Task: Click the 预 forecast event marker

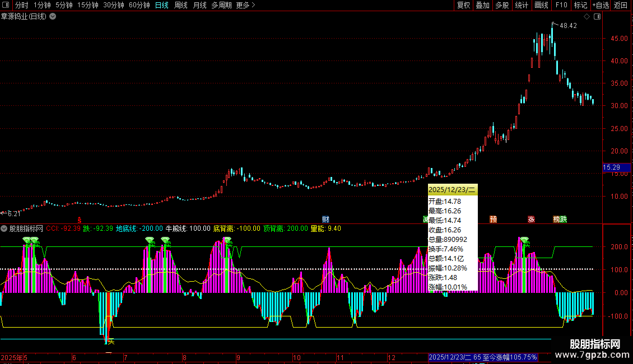Action: click(493, 219)
